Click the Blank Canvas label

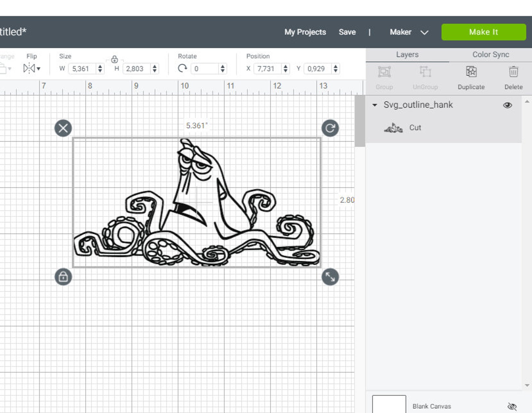[431, 406]
